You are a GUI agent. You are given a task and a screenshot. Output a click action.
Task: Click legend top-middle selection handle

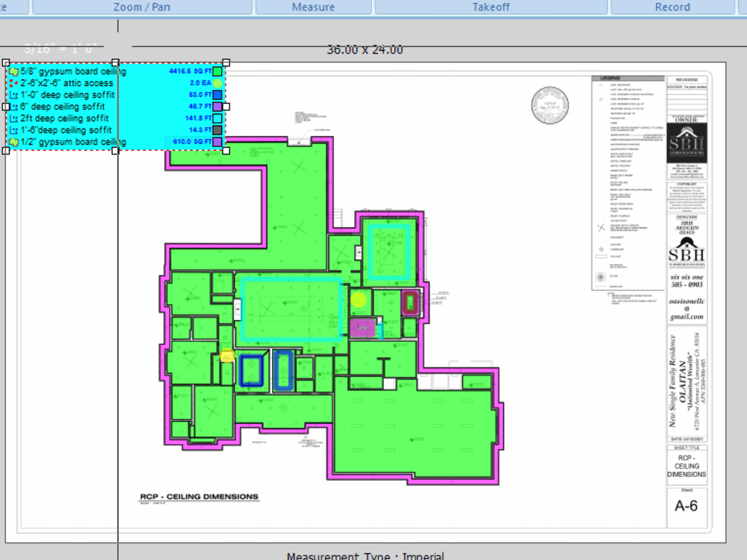(115, 63)
